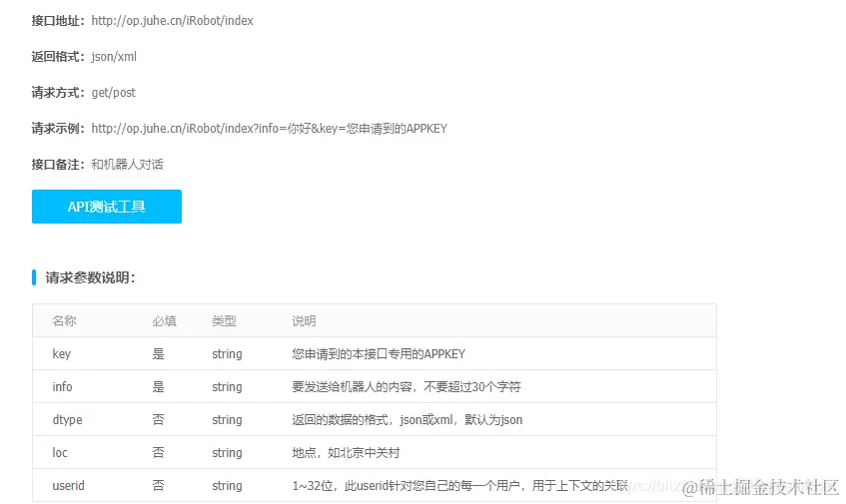Image resolution: width=846 pixels, height=504 pixels.
Task: Click the 返回格式 label
Action: 58,57
